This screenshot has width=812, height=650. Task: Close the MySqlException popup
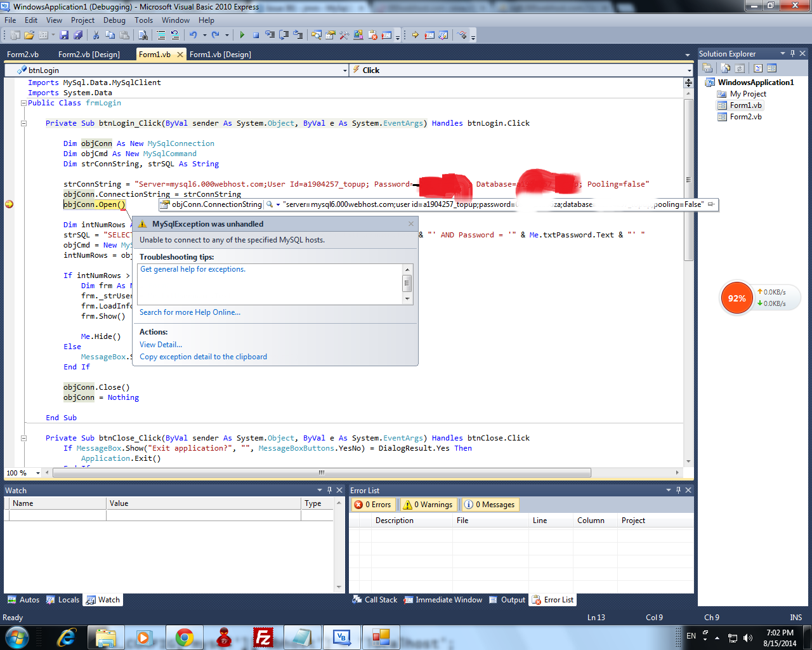coord(411,223)
